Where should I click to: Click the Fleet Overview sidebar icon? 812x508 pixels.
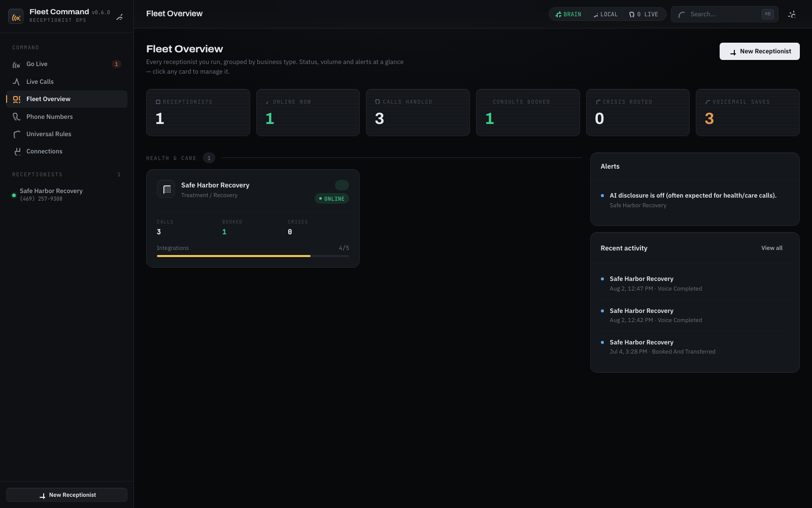[x=16, y=99]
